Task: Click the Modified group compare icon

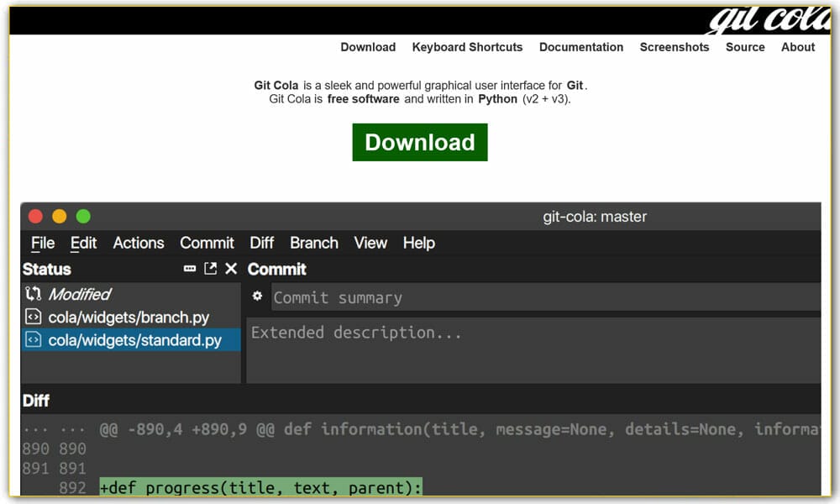Action: point(33,294)
